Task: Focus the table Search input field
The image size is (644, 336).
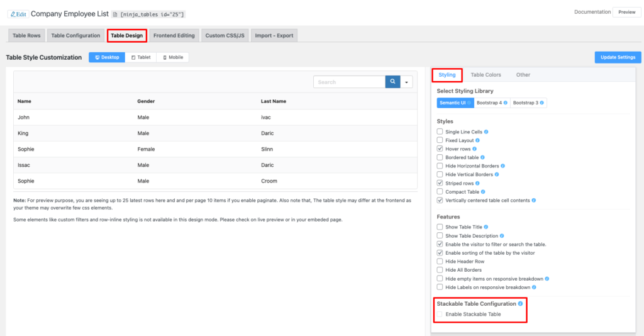Action: pyautogui.click(x=349, y=82)
